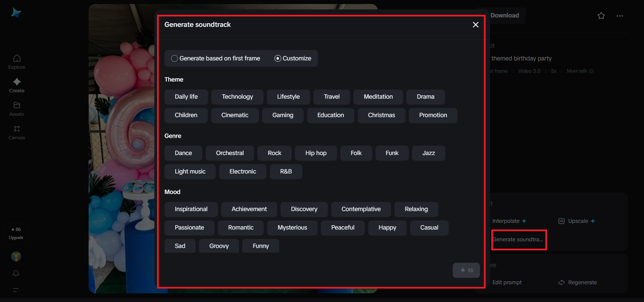Star this video as a favorite
This screenshot has height=302, width=644.
601,16
